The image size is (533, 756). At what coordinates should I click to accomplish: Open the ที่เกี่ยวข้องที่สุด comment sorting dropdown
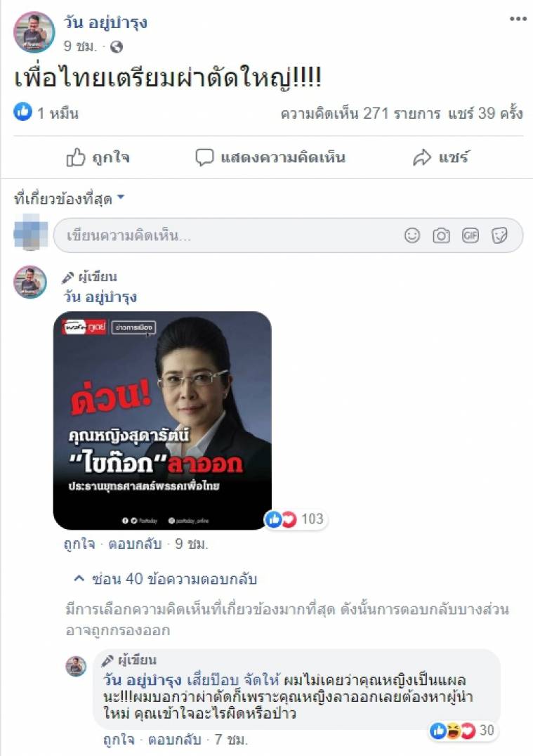(69, 198)
